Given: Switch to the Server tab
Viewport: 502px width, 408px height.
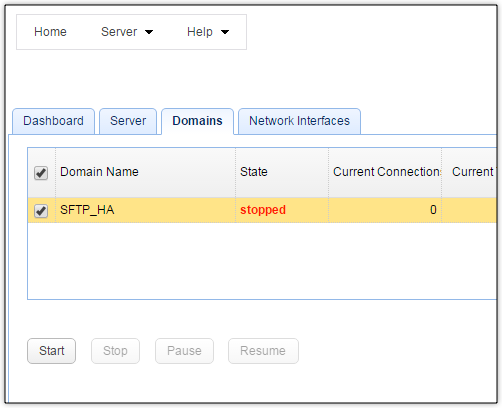Looking at the screenshot, I should pos(128,121).
